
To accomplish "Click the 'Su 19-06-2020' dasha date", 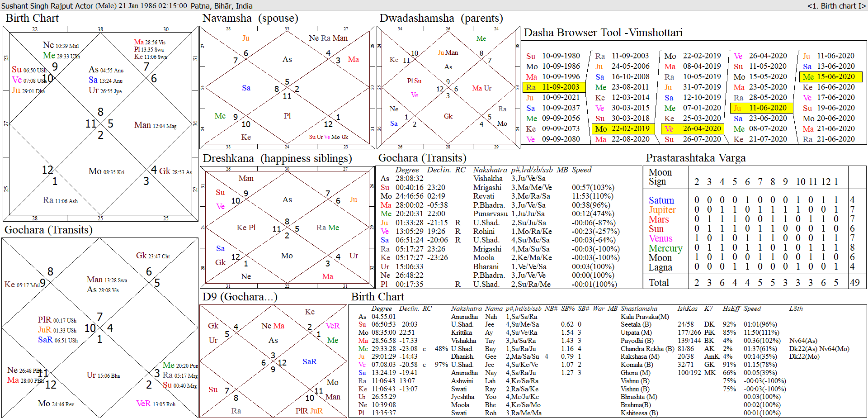I will pyautogui.click(x=829, y=108).
